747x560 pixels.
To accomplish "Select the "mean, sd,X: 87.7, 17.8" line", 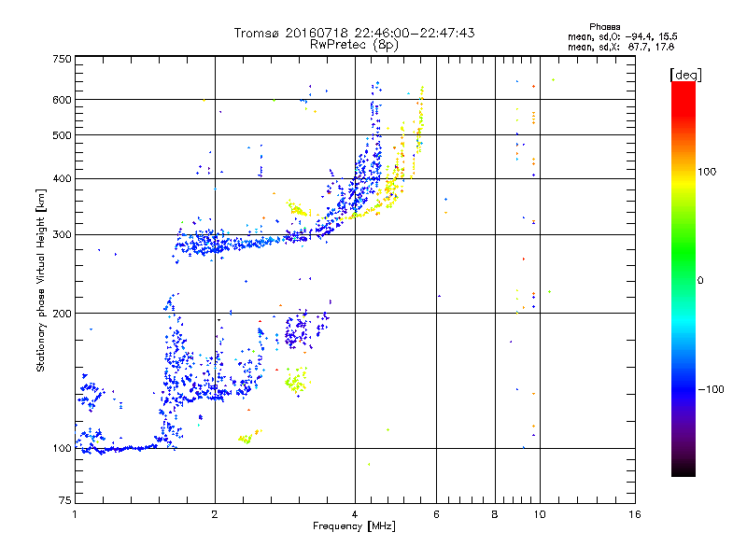I will coord(621,47).
